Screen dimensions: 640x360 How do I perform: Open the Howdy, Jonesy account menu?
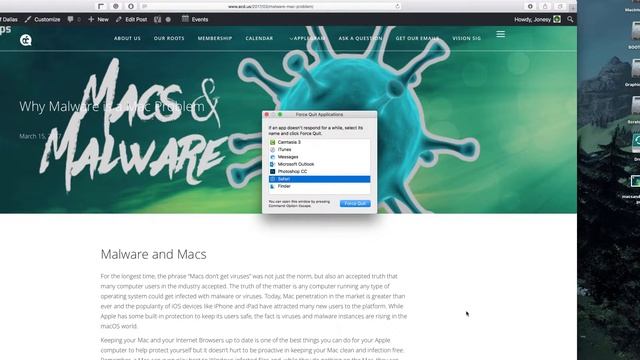(x=537, y=19)
